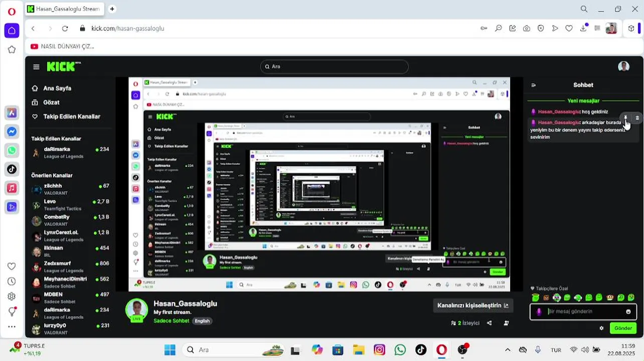This screenshot has width=644, height=361.
Task: Add page to bookmarks heart icon
Action: coord(569,29)
